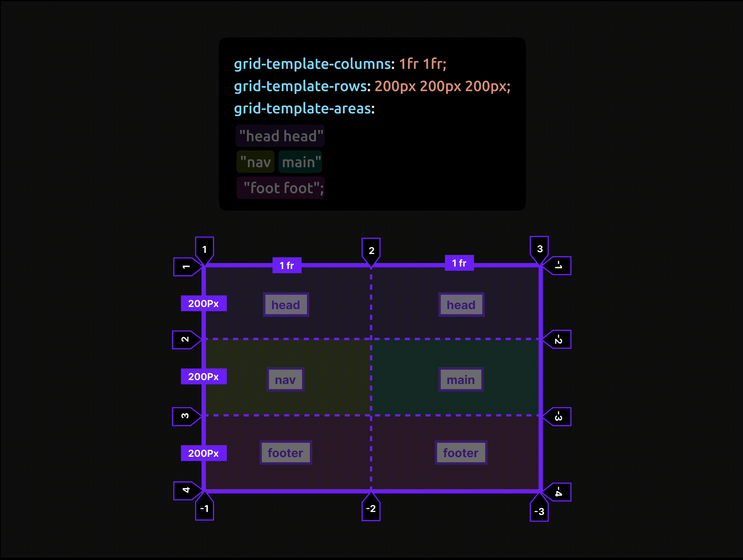Viewport: 743px width, 560px height.
Task: Click the main cell label
Action: 461,380
